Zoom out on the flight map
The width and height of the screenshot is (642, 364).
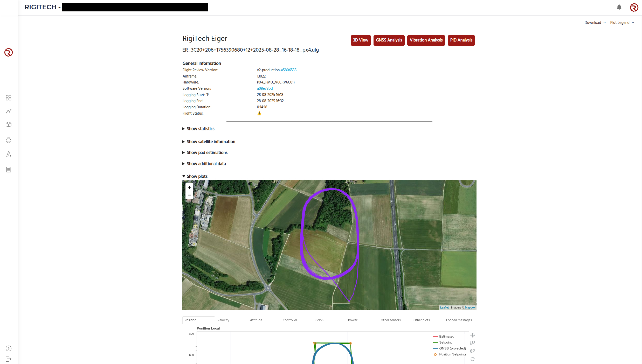point(189,195)
